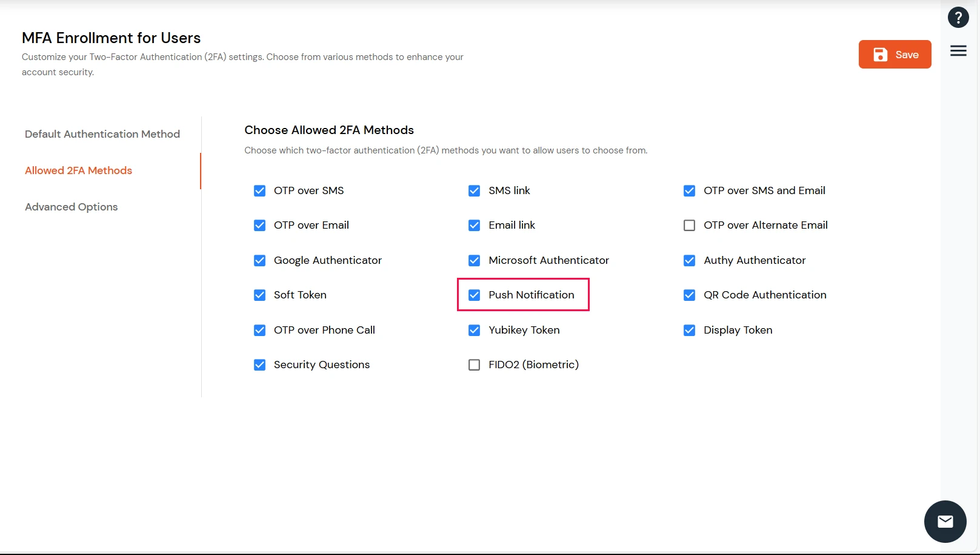
Task: Turn off QR Code Authentication
Action: point(689,295)
